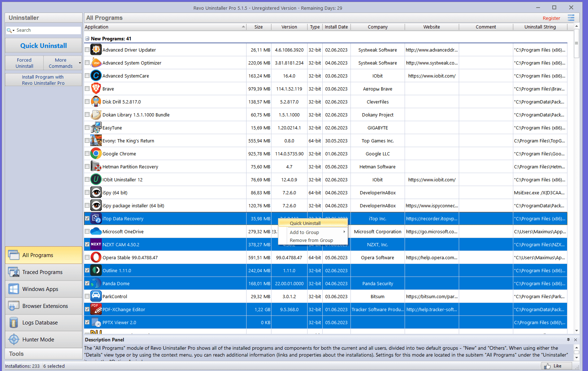Check the Advanced Driver Updater checkbox
Image resolution: width=588 pixels, height=371 pixels.
pyautogui.click(x=87, y=50)
